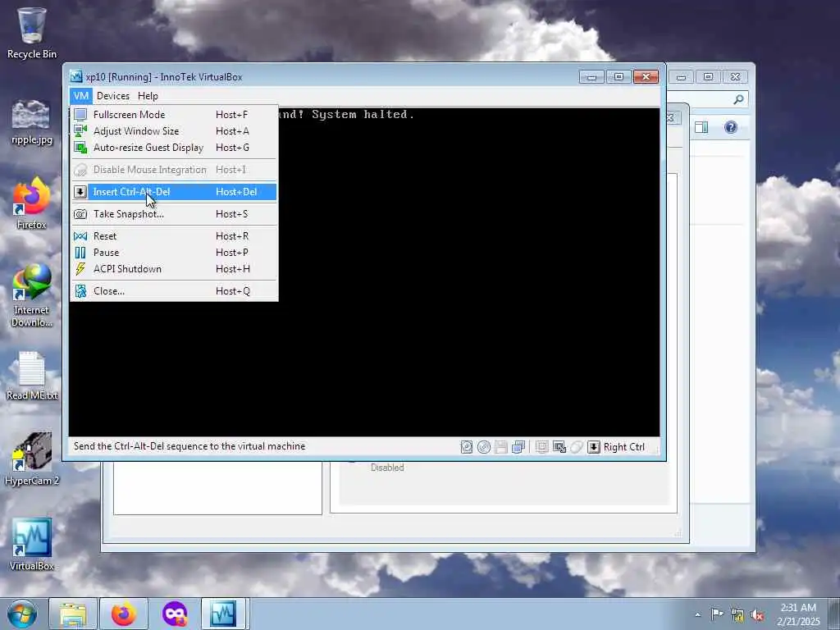840x630 pixels.
Task: Open the Windows Start menu orb
Action: [x=22, y=614]
